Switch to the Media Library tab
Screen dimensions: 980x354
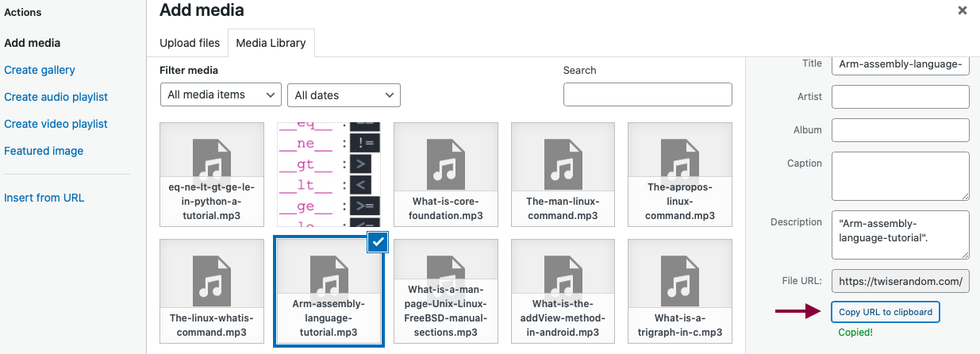pyautogui.click(x=271, y=43)
